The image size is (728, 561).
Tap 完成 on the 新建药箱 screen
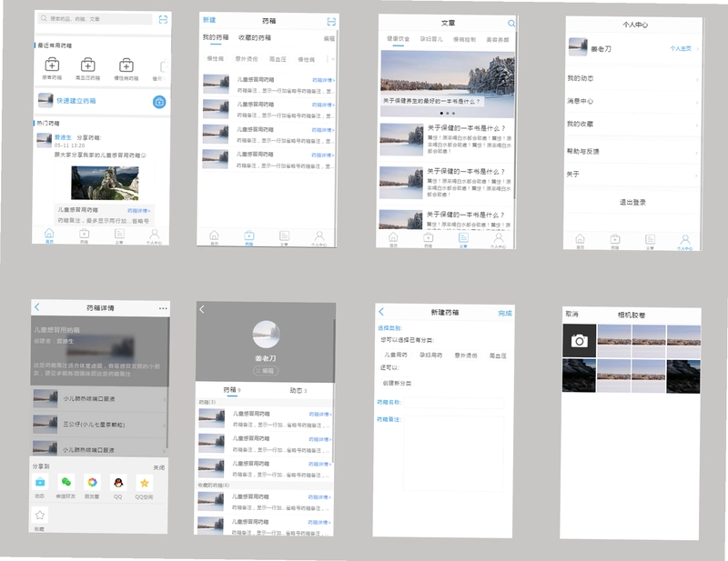pos(505,313)
